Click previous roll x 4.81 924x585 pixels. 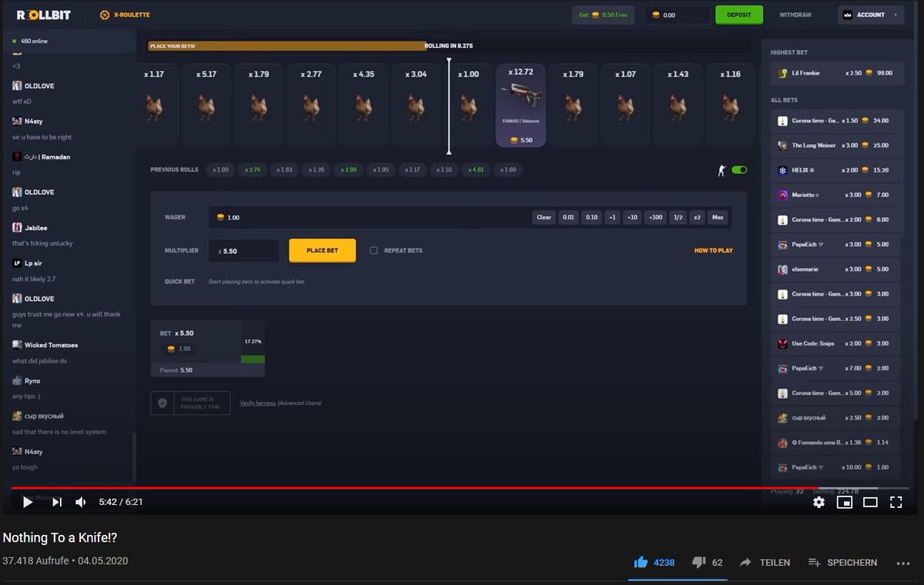(477, 169)
